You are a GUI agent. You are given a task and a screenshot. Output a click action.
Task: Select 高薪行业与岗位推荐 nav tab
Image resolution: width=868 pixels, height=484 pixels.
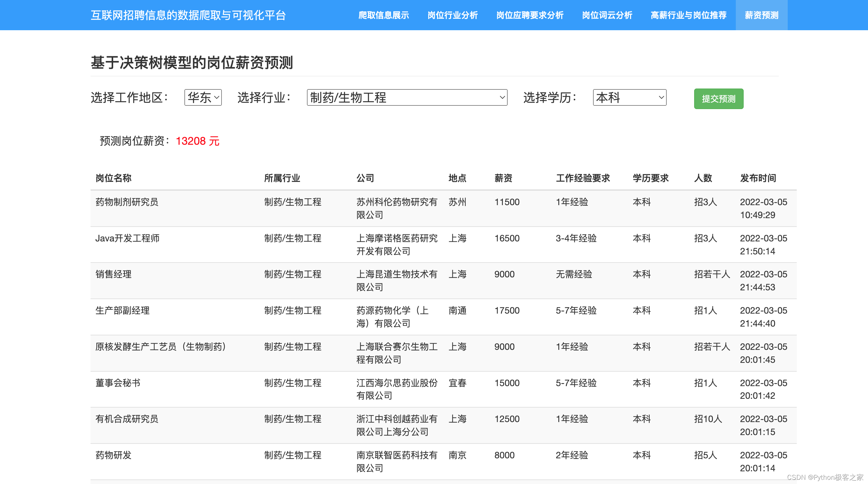[688, 15]
